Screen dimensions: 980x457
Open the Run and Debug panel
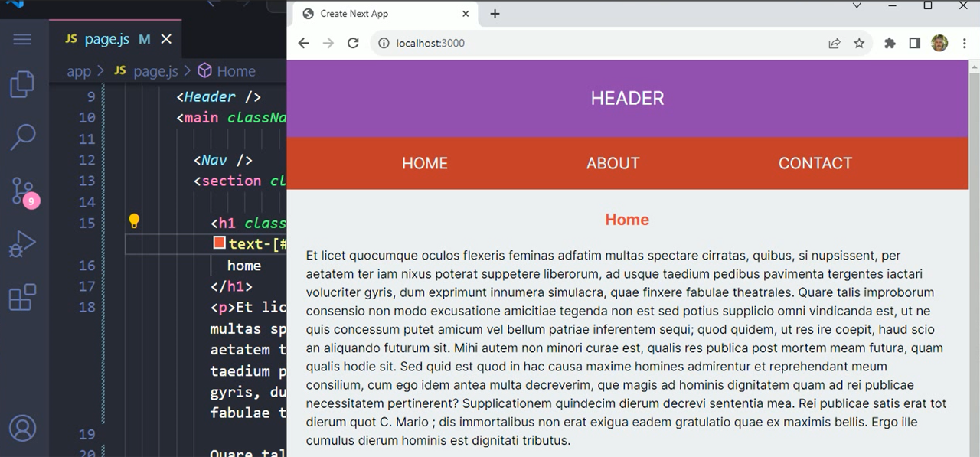pos(22,243)
